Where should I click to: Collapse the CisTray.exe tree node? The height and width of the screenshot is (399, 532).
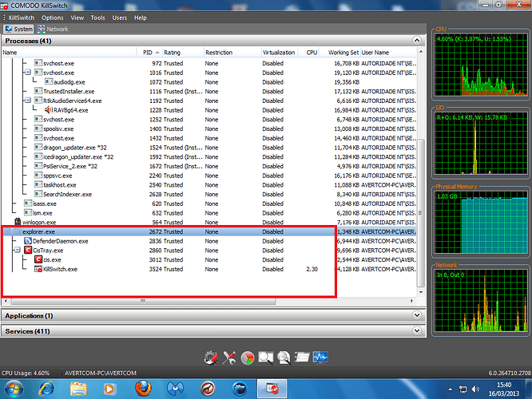(18, 251)
